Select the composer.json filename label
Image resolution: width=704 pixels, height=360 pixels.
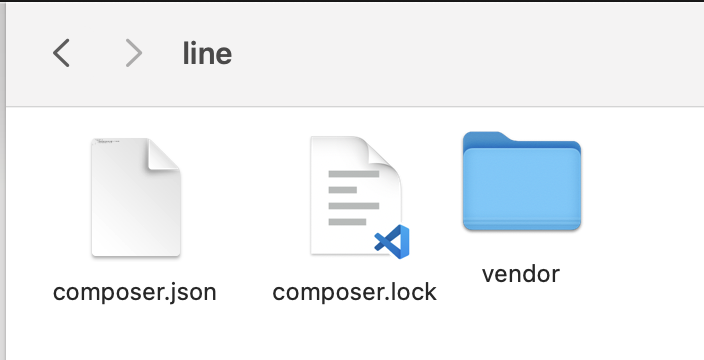point(135,292)
